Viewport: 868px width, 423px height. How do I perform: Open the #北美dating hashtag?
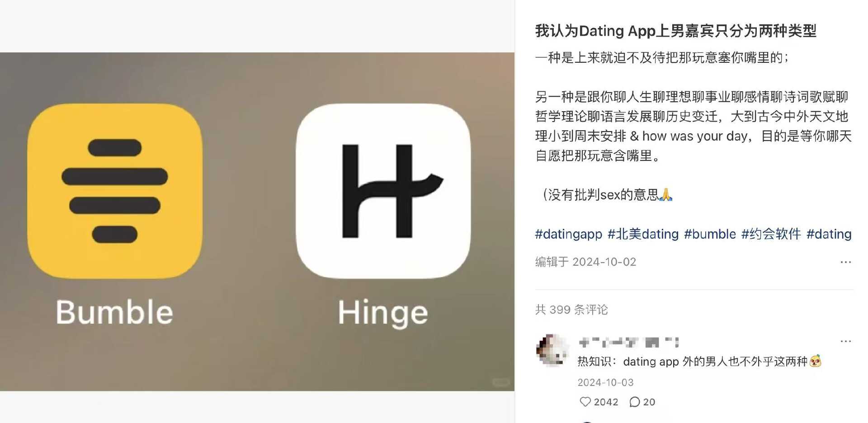(x=643, y=234)
